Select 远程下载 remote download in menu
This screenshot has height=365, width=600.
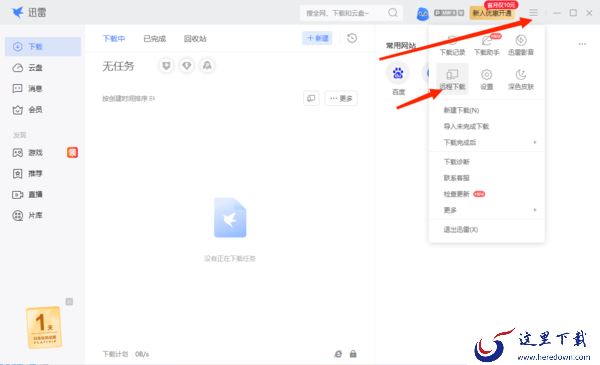[452, 79]
